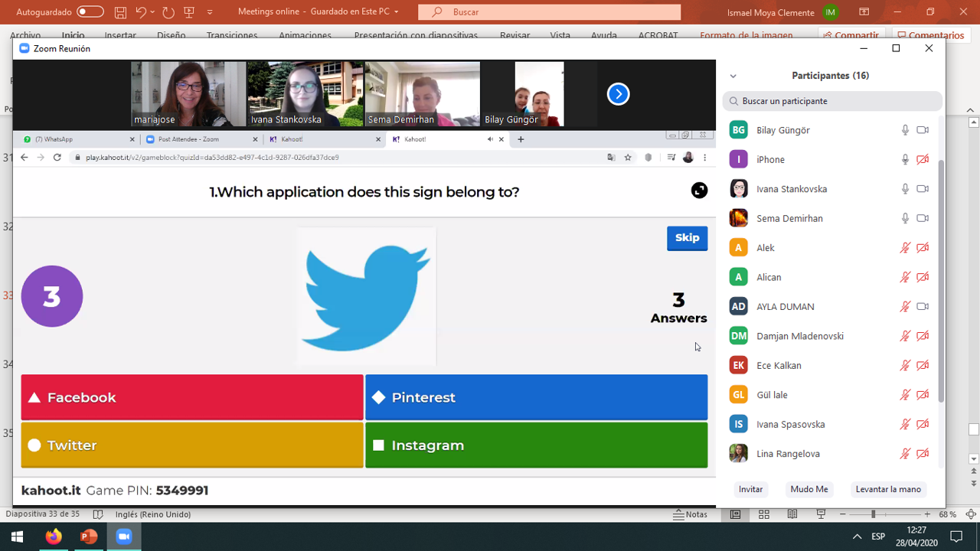Image resolution: width=980 pixels, height=551 pixels.
Task: Click the participants list scrollbar
Action: (941, 282)
